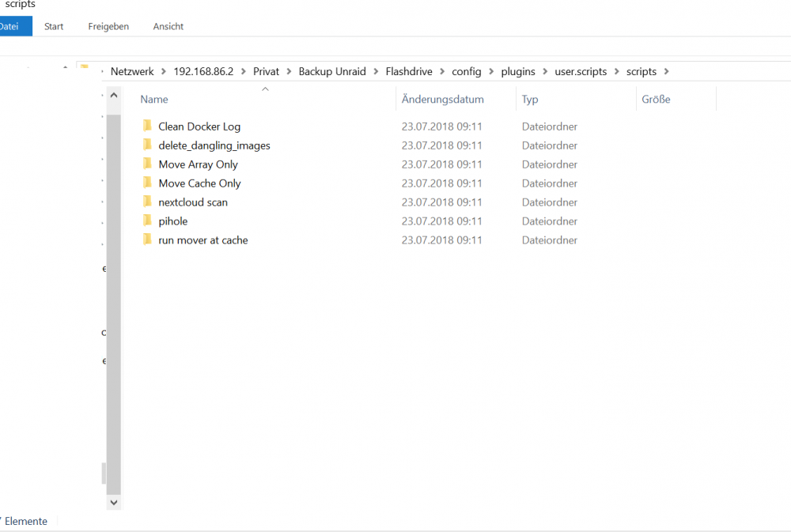Click the Dateiordner type of nextcloud scan
Viewport: 791px width, 532px height.
coord(550,202)
